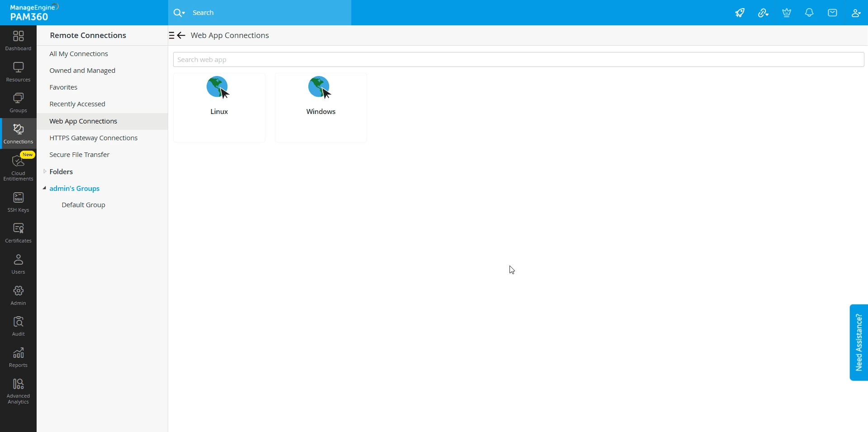Image resolution: width=868 pixels, height=432 pixels.
Task: Open the Advanced Analytics icon
Action: (18, 392)
